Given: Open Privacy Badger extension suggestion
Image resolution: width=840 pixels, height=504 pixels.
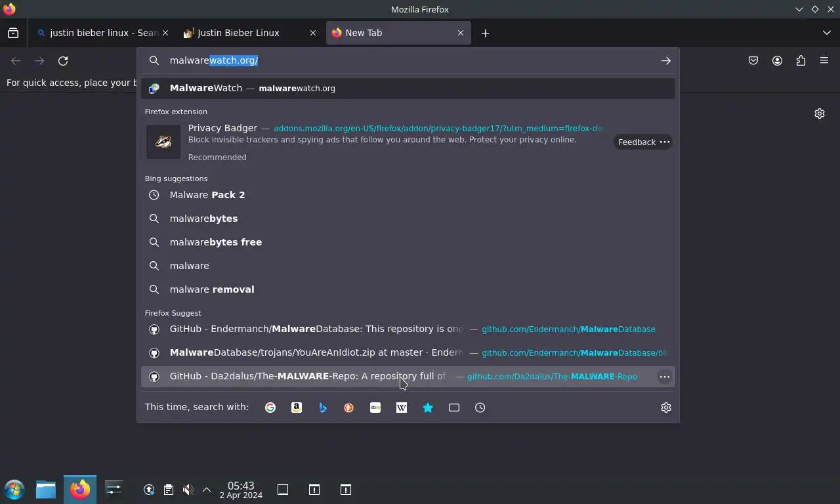Looking at the screenshot, I should 377,142.
